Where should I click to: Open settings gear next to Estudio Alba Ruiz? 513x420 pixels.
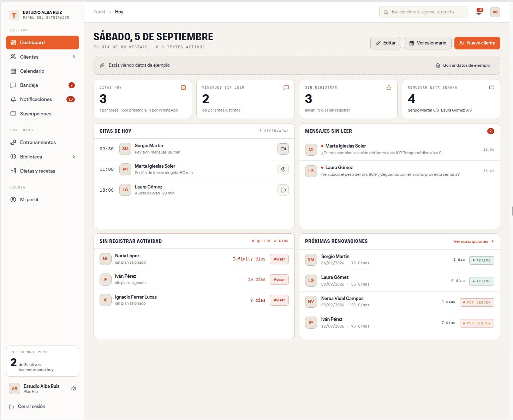click(x=73, y=389)
